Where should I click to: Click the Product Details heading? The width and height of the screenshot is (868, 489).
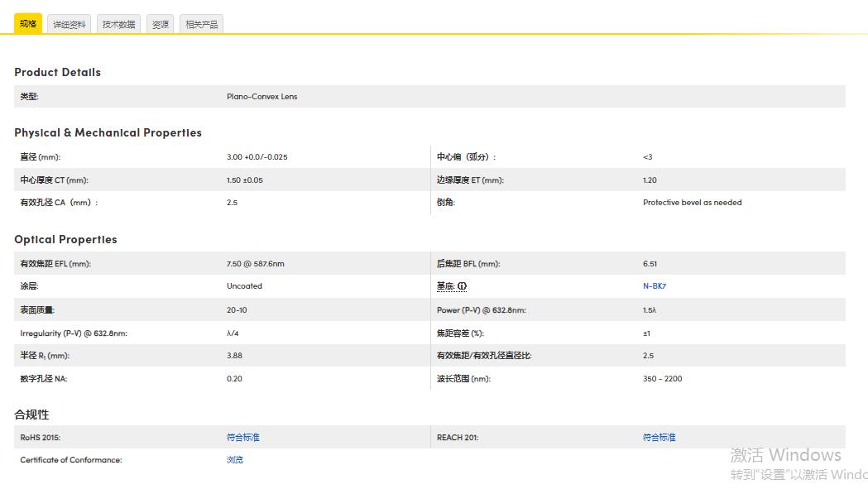pos(58,73)
